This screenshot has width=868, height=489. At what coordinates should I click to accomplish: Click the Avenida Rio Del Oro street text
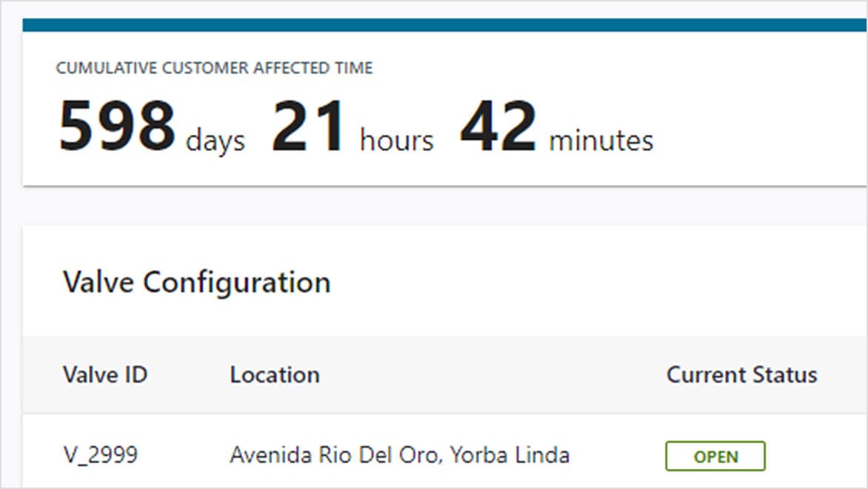pyautogui.click(x=335, y=454)
